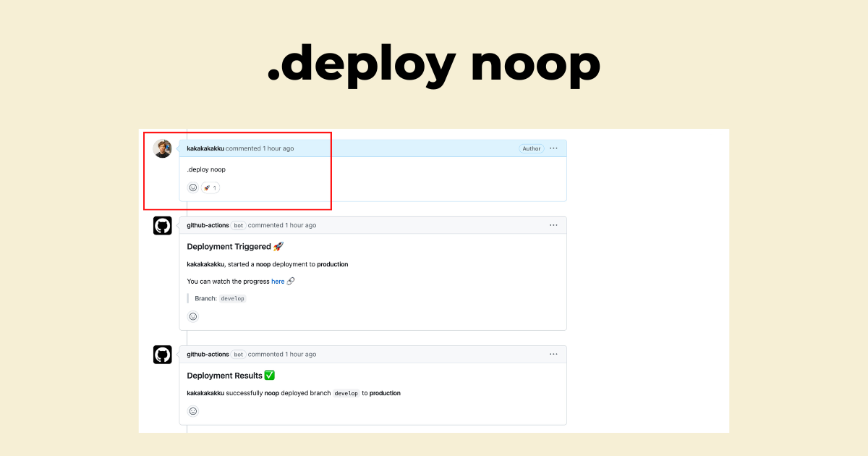Toggle the rocket reaction on the .deploy noop comment
The width and height of the screenshot is (868, 456).
click(x=210, y=187)
